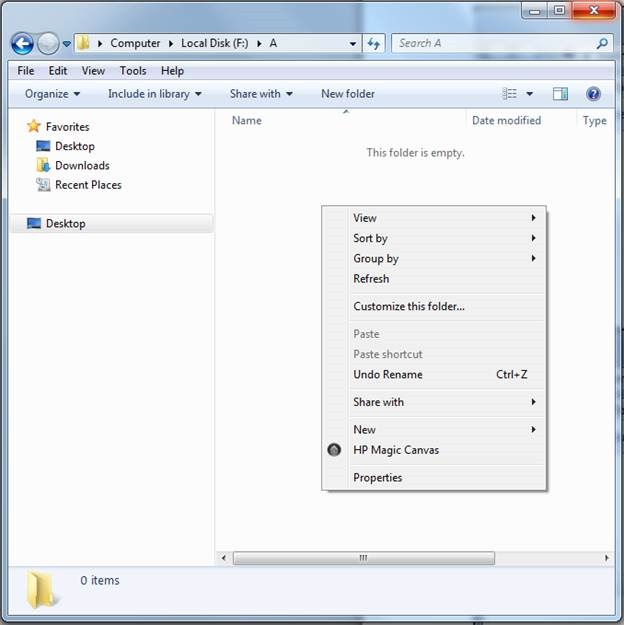Click the scrollbar left arrow
The width and height of the screenshot is (624, 625).
pos(224,558)
